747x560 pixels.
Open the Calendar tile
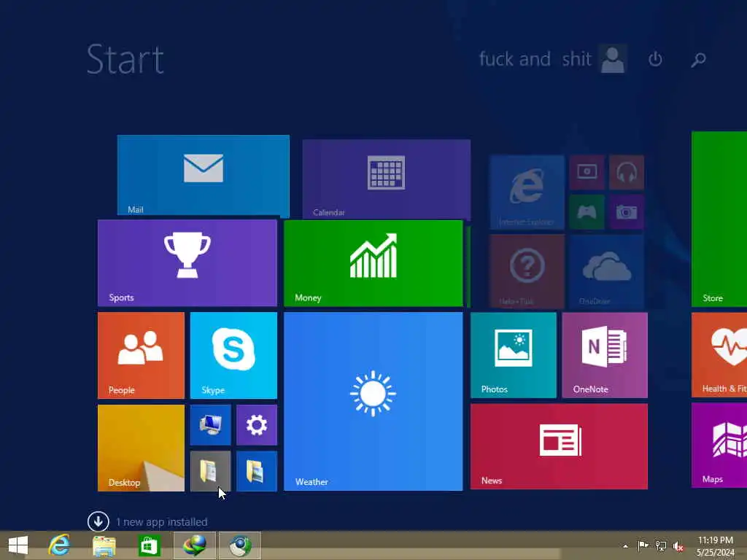[x=387, y=179]
